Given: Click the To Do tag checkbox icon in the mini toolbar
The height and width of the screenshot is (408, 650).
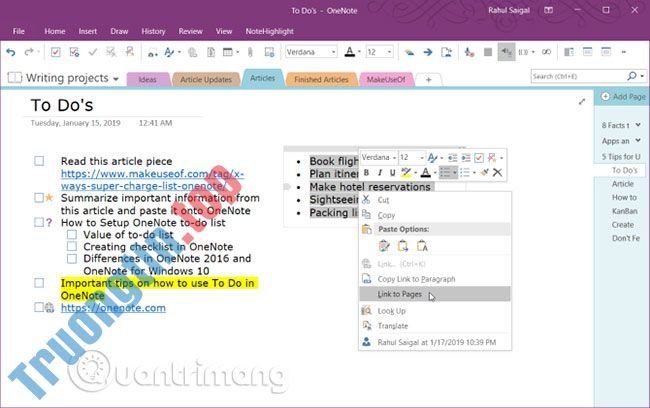Looking at the screenshot, I should 479,158.
